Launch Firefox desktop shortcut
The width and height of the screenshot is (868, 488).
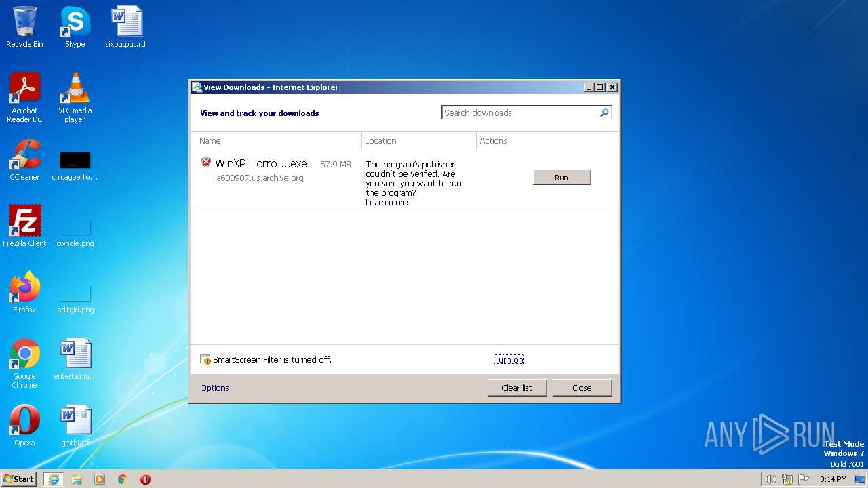coord(24,292)
